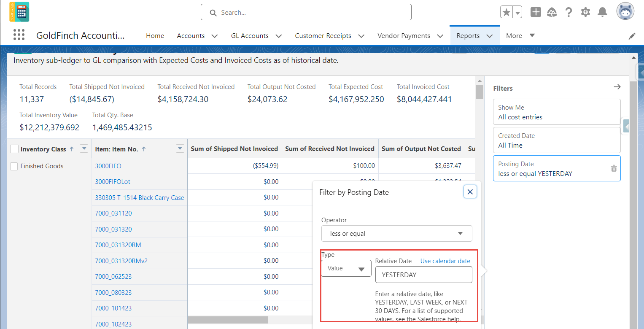Expand the favorites list arrow
The width and height of the screenshot is (644, 329).
tap(517, 12)
